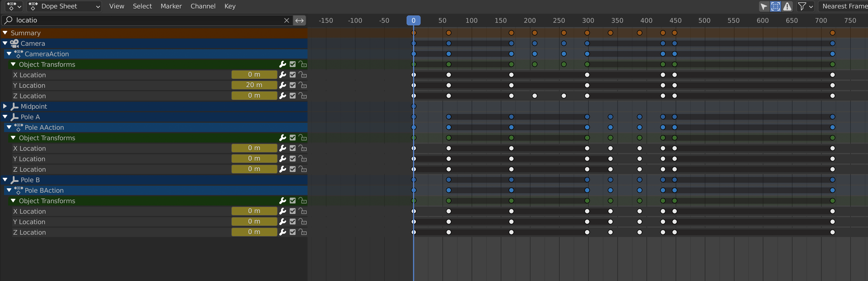Image resolution: width=868 pixels, height=281 pixels.
Task: Mute Pole A Z Location channel checkbox
Action: tap(292, 169)
